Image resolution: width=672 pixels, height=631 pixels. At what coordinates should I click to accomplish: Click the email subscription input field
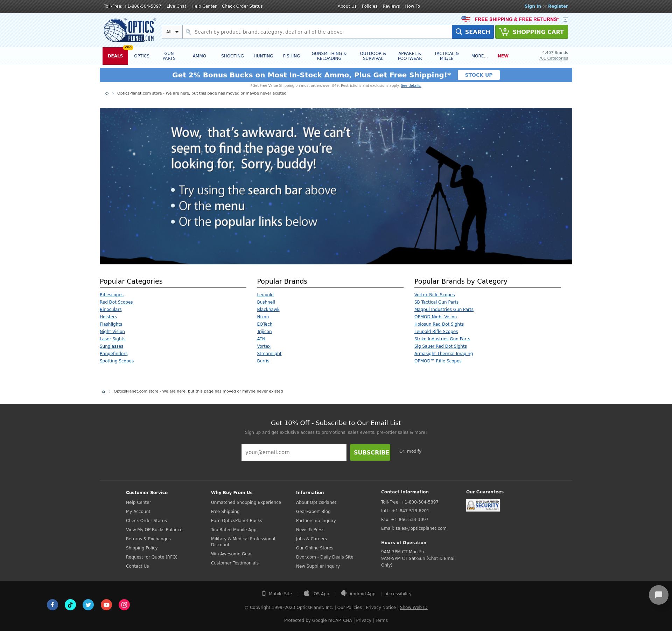click(294, 452)
